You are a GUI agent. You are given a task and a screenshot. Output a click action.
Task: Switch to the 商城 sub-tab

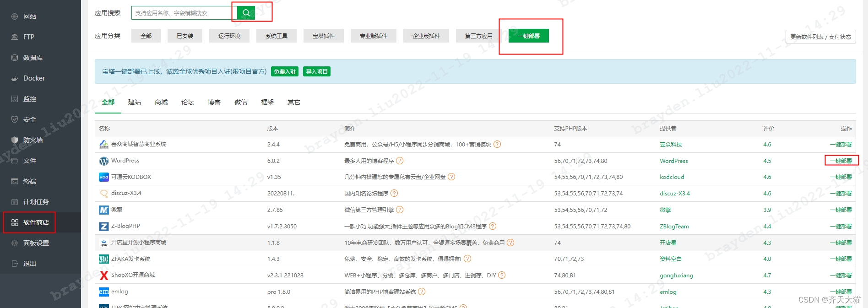(x=161, y=102)
